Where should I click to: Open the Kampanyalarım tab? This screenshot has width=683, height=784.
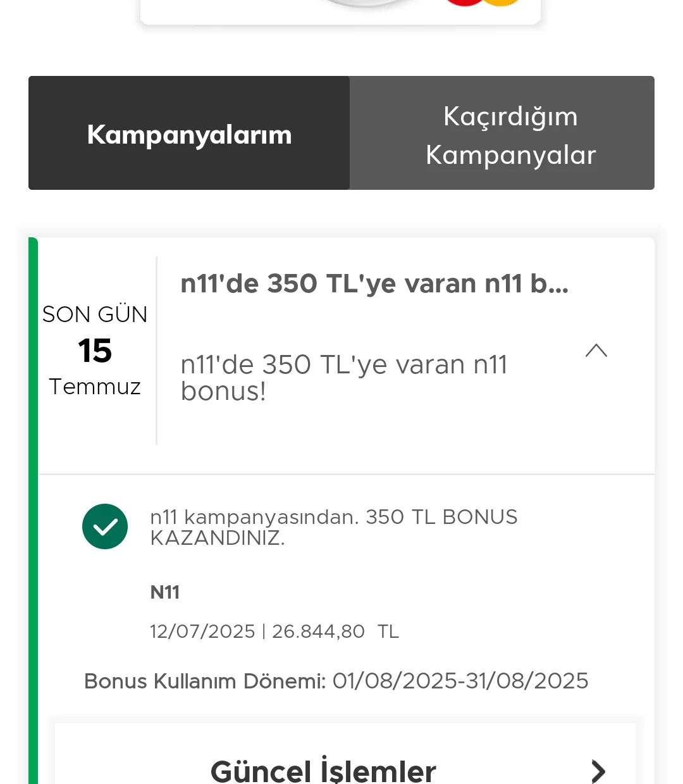[x=189, y=134]
